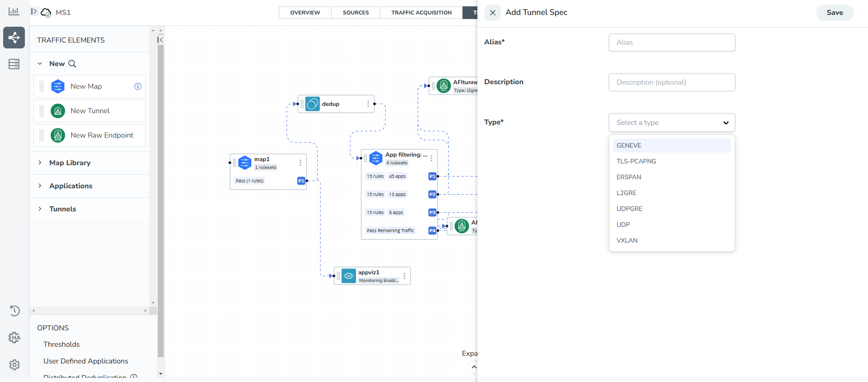Open the history clock icon

coord(14,310)
